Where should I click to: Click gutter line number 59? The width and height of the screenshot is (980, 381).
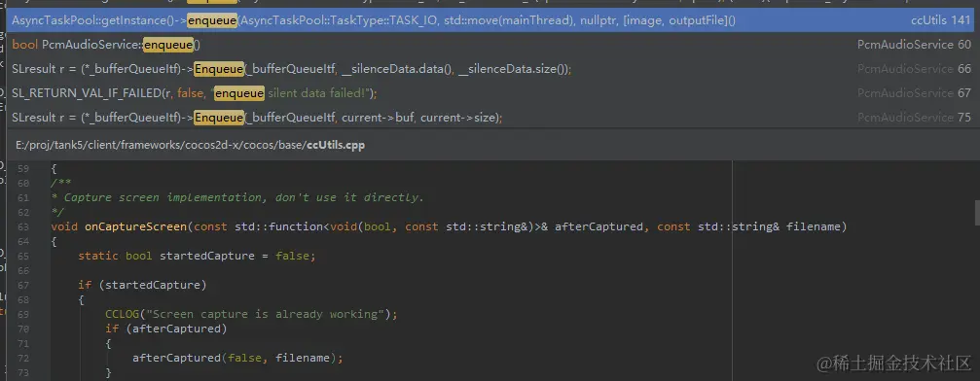[23, 169]
